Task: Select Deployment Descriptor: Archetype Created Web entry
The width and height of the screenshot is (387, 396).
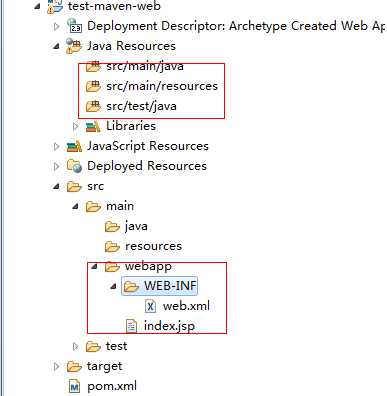Action: [237, 26]
